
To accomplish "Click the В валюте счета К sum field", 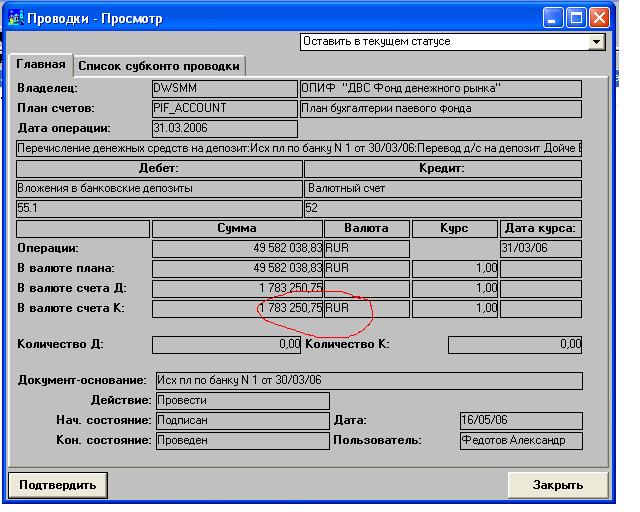I will click(x=237, y=309).
